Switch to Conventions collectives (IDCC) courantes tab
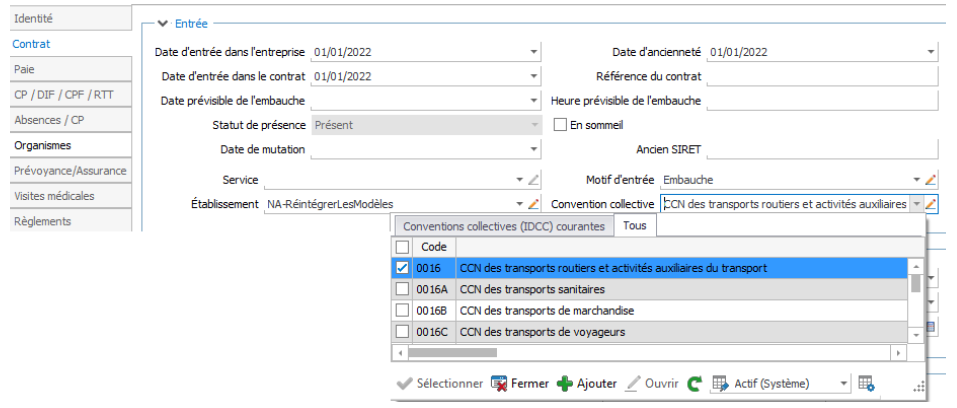957x408 pixels. coord(504,226)
